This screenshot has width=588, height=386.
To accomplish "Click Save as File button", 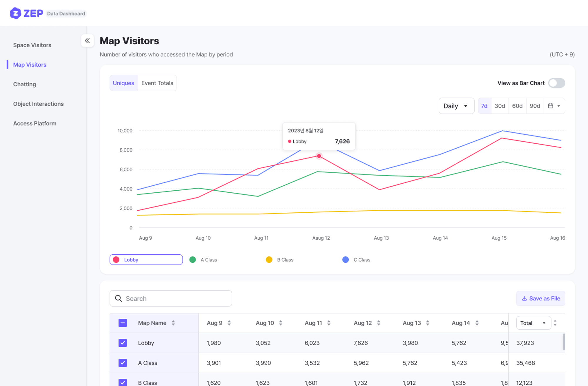I will tap(540, 298).
